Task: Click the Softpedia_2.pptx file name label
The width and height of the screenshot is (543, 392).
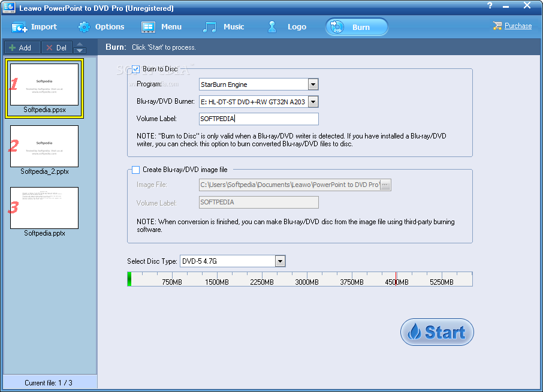Action: point(45,171)
